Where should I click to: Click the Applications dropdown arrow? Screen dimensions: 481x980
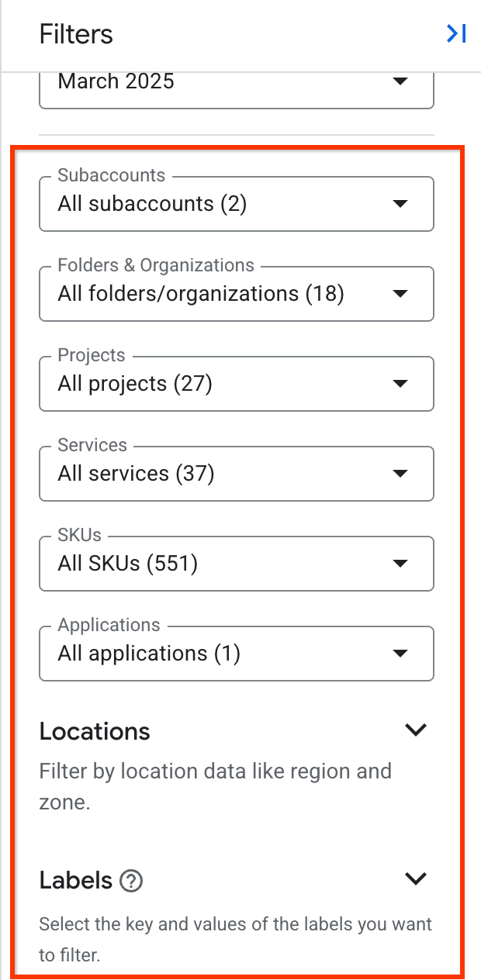coord(400,654)
